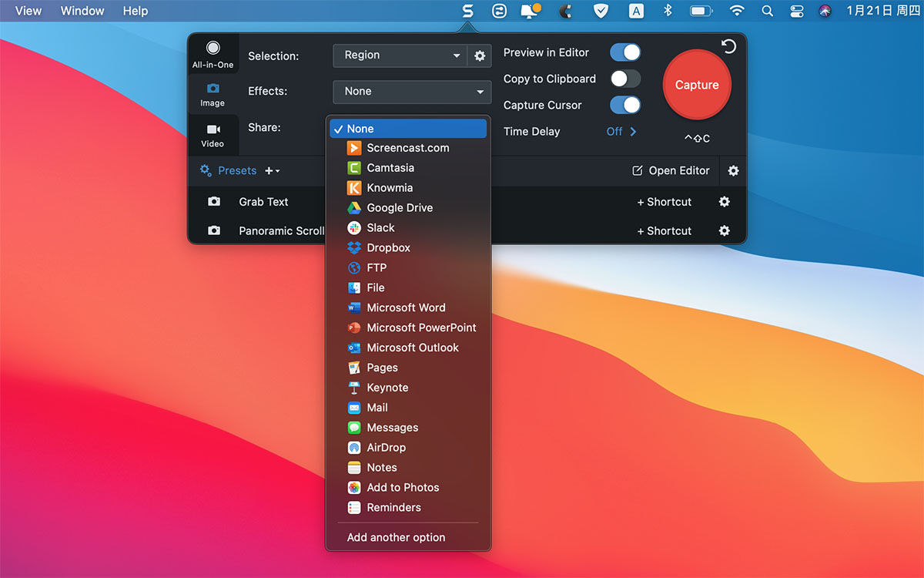The height and width of the screenshot is (578, 924).
Task: Open the Effects None dropdown
Action: (x=412, y=92)
